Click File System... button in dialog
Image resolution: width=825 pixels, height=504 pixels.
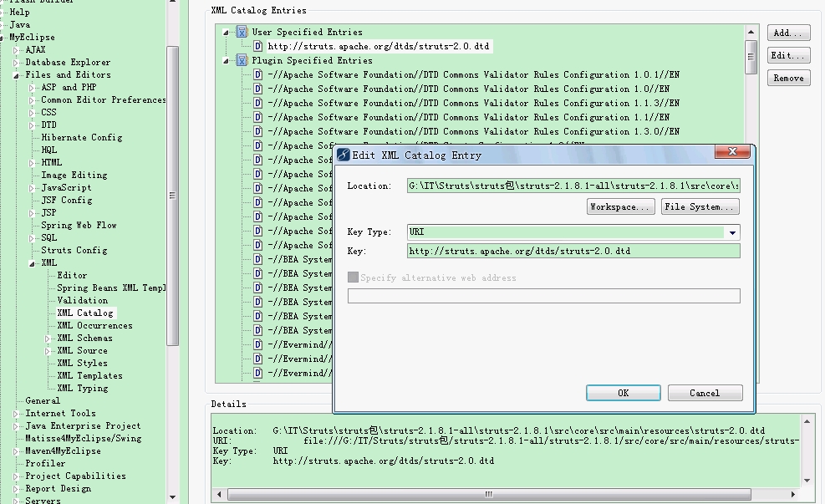coord(700,206)
